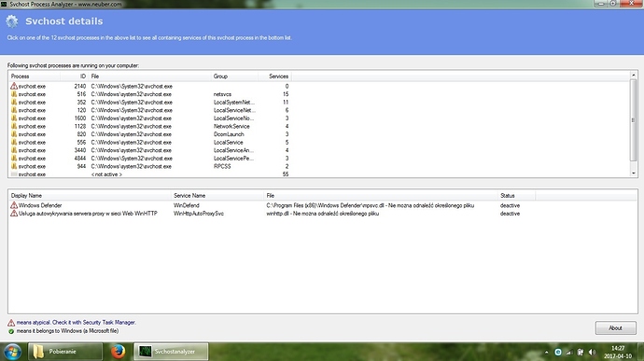Click the network signal tray icon

(x=569, y=352)
